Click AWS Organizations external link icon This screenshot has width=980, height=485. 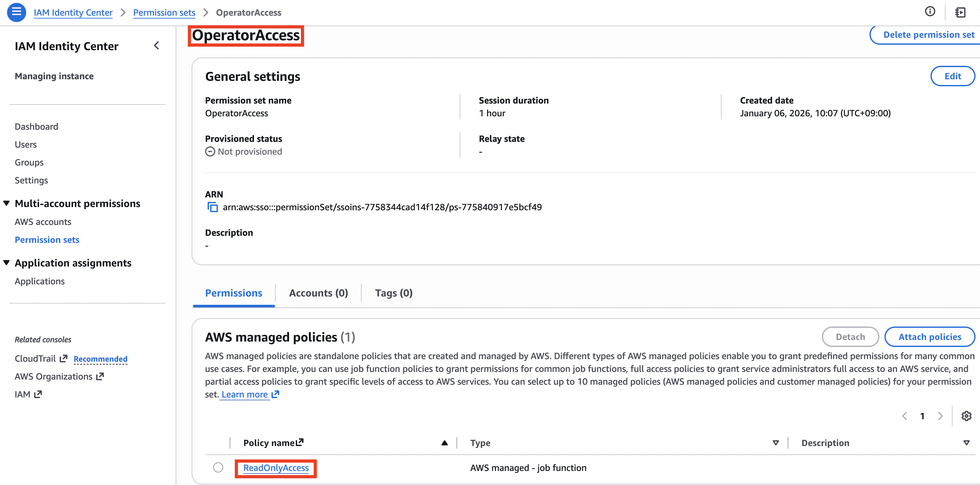click(100, 376)
